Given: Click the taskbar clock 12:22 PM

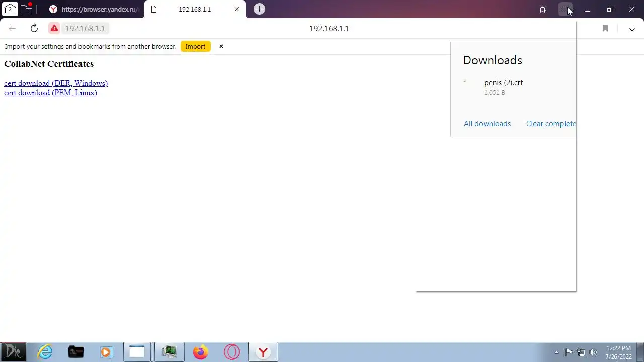Looking at the screenshot, I should tap(618, 348).
